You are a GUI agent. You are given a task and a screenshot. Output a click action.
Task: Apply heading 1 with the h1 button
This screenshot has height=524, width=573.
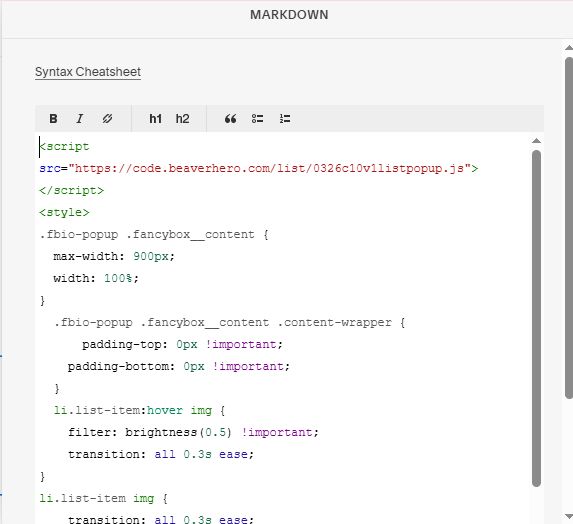(155, 118)
